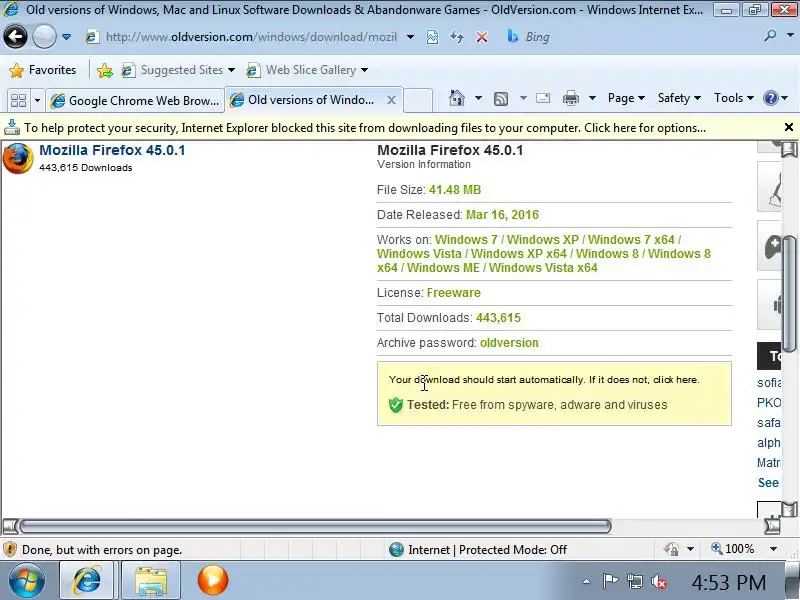800x600 pixels.
Task: Click Internet Protected Mode Off zone indicator
Action: tap(478, 549)
